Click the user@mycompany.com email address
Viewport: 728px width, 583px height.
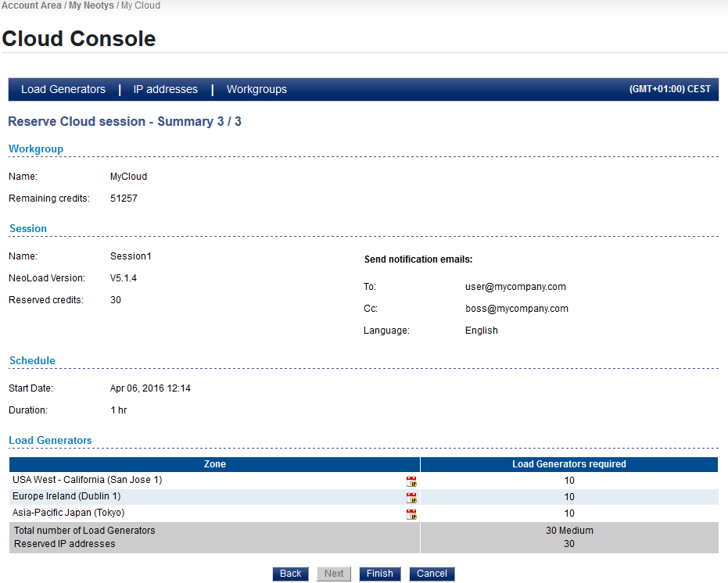coord(515,287)
